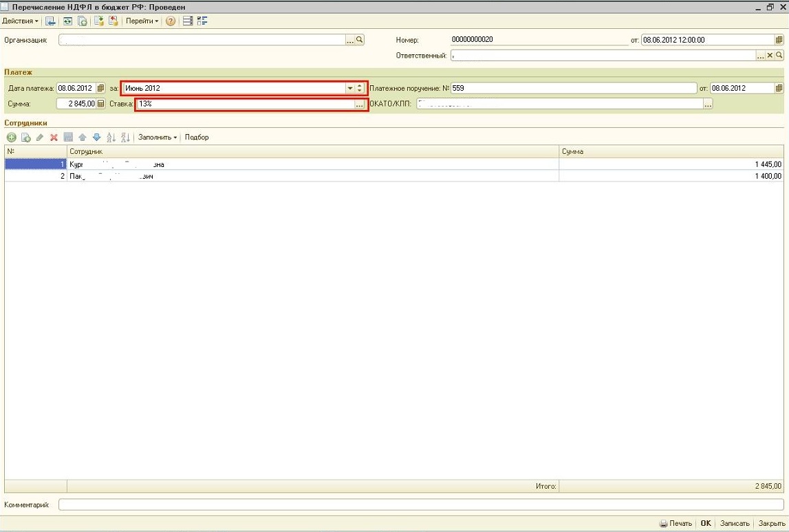Open the Действия menu
The width and height of the screenshot is (789, 532).
(x=21, y=21)
